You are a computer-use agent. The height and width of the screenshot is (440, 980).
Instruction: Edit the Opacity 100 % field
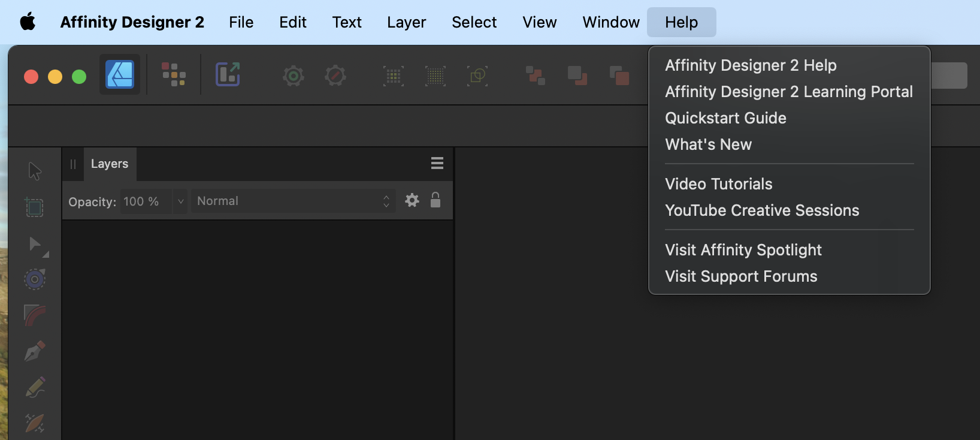146,201
